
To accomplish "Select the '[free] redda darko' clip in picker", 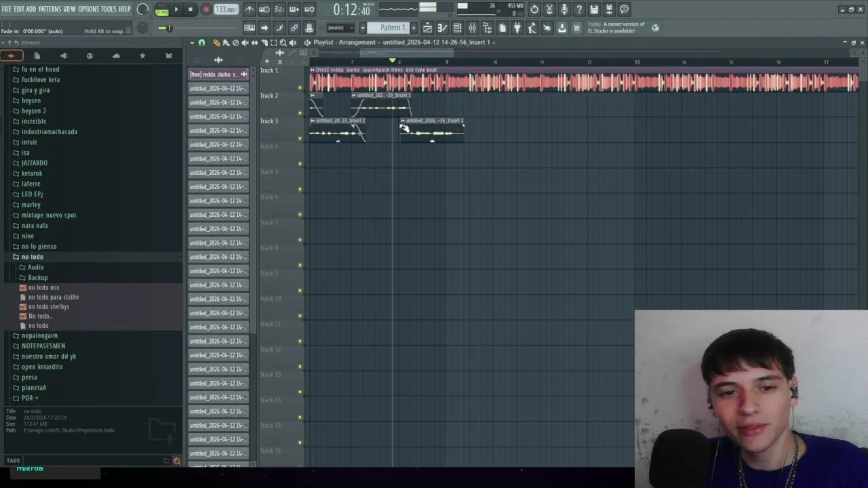I will [218, 75].
